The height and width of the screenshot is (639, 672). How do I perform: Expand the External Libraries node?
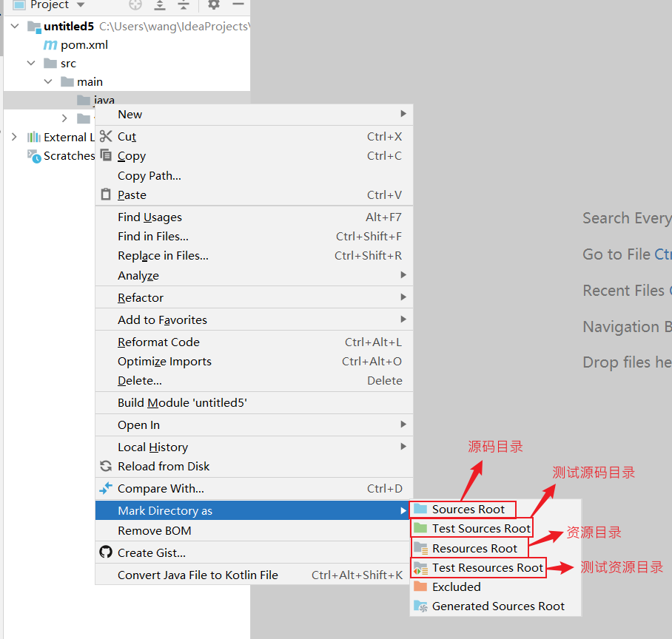pyautogui.click(x=14, y=137)
